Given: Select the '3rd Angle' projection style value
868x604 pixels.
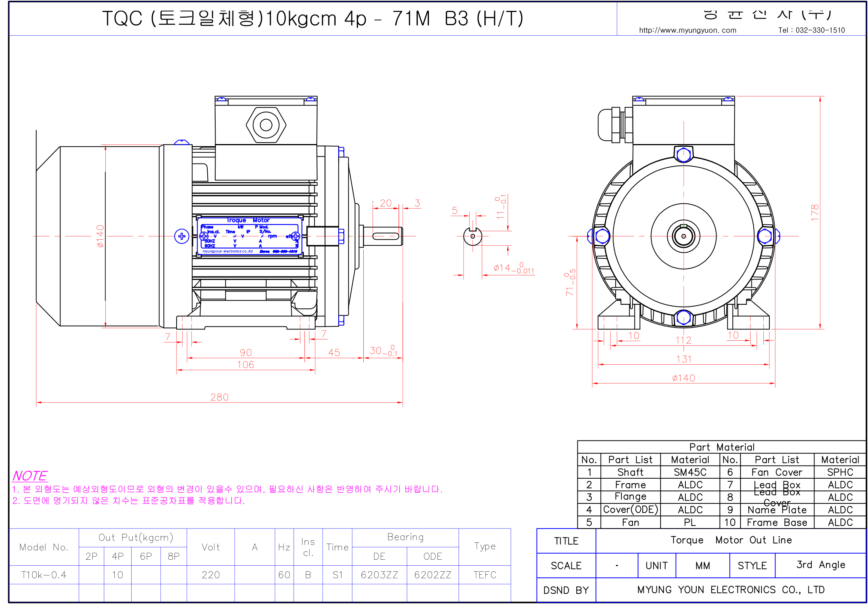Looking at the screenshot, I should (x=820, y=565).
